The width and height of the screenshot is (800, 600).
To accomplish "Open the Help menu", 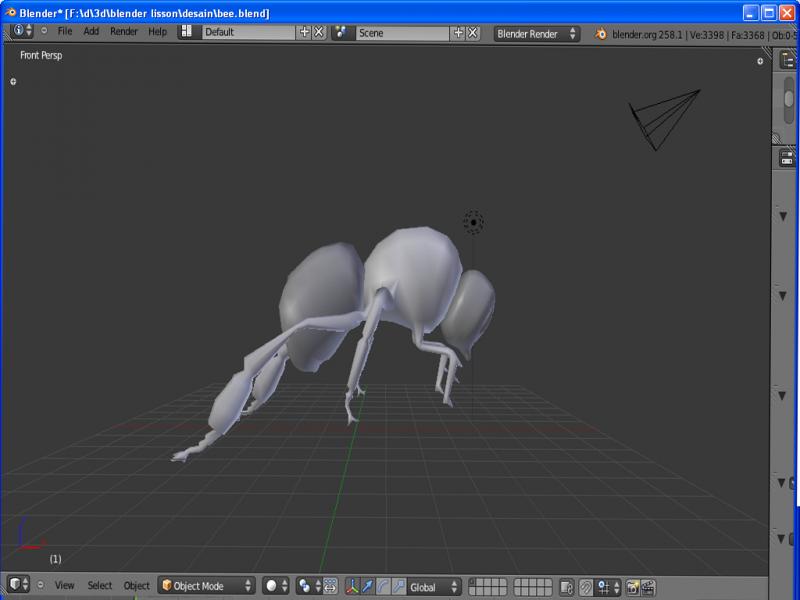I will (158, 32).
